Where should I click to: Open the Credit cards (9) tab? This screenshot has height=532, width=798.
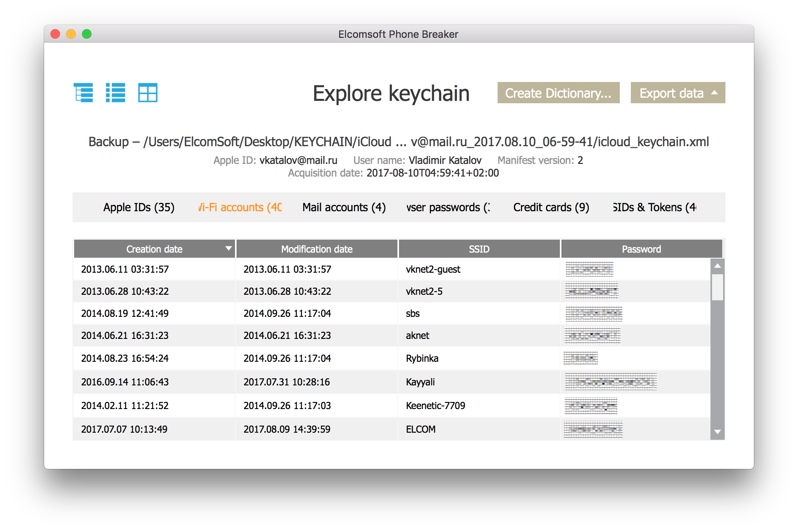[x=551, y=207]
